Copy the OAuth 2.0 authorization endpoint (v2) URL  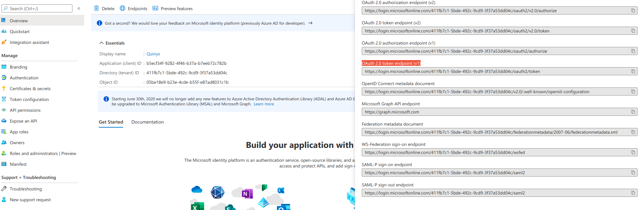point(633,11)
